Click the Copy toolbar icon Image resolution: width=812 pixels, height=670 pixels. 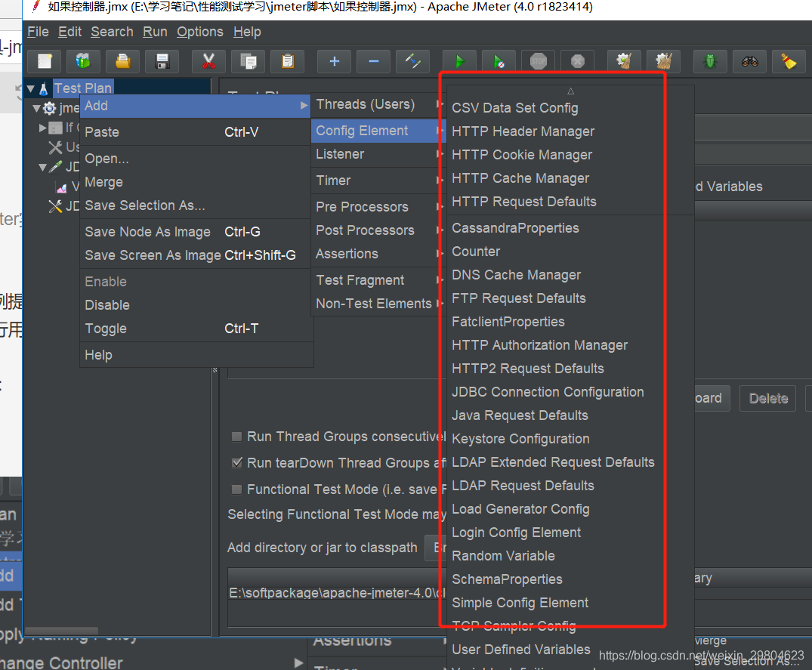point(248,62)
